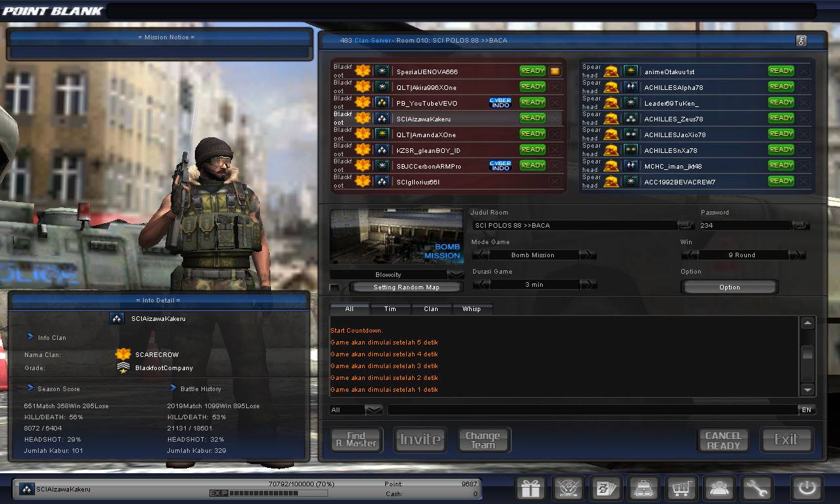Switch to the Clan chat tab

point(431,308)
